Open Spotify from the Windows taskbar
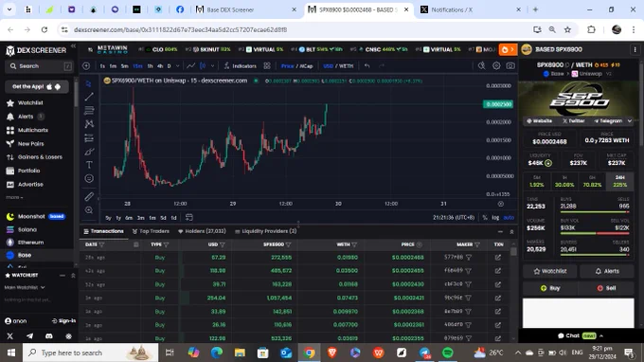 tap(448, 353)
